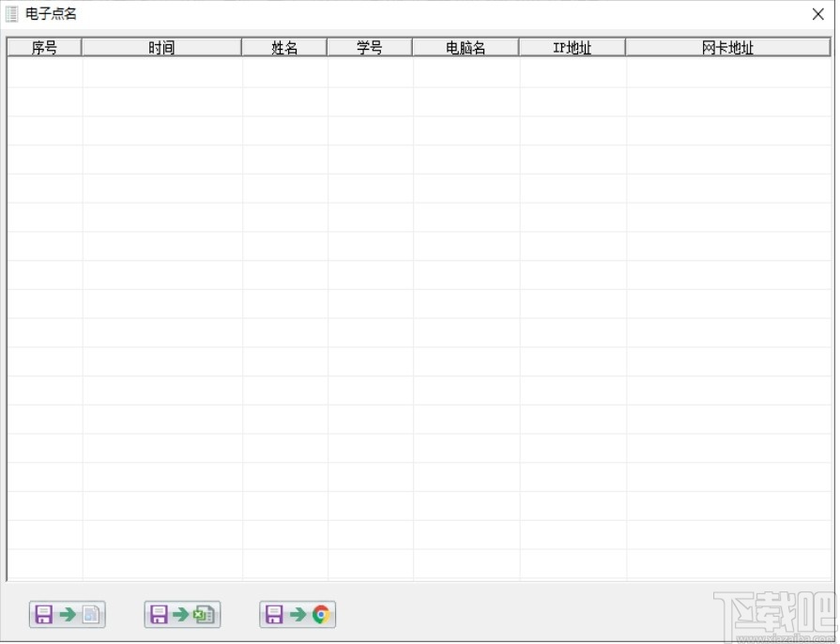This screenshot has height=644, width=840.
Task: Click the IP地址 column header
Action: pyautogui.click(x=573, y=47)
